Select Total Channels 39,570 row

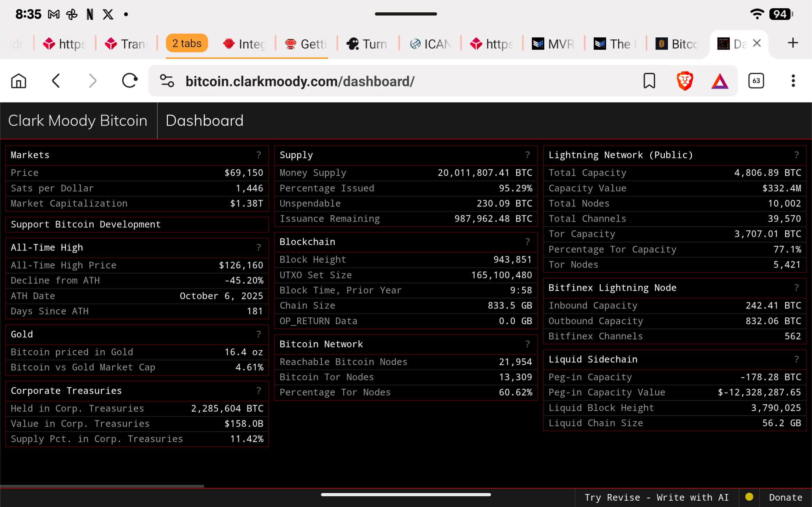675,219
